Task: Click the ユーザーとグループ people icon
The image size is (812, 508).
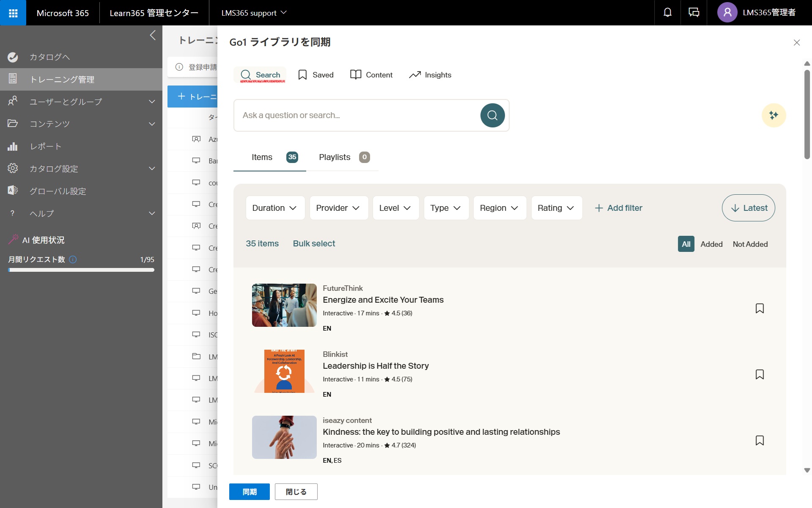Action: pos(13,101)
